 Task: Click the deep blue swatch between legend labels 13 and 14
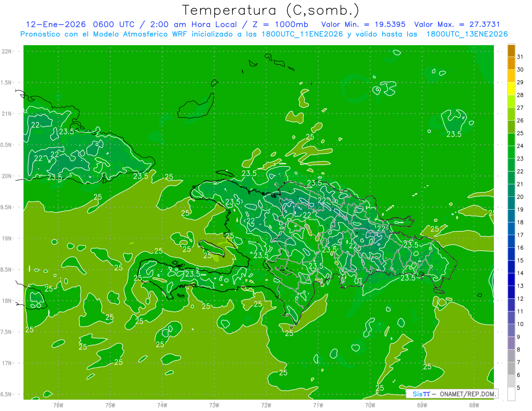tap(511, 279)
